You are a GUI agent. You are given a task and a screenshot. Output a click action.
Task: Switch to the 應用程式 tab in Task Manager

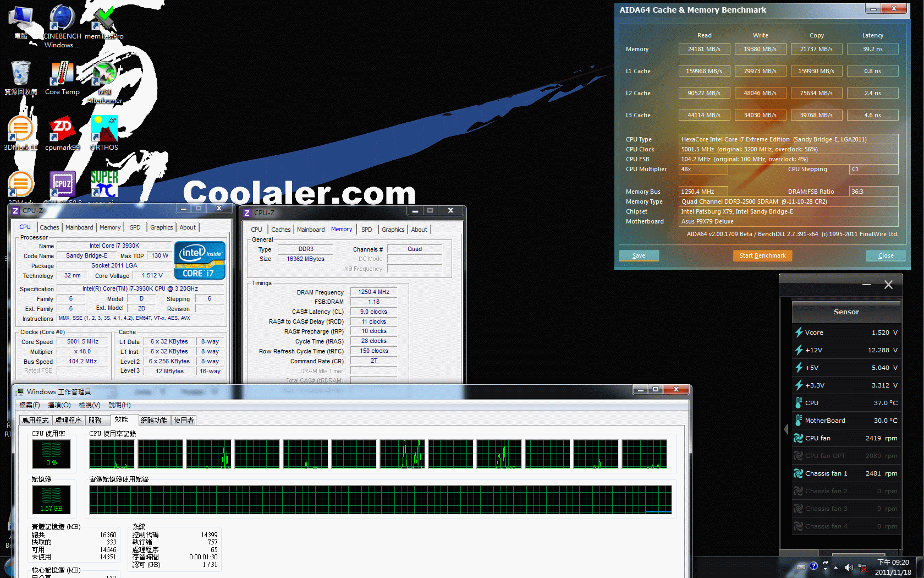pyautogui.click(x=36, y=420)
